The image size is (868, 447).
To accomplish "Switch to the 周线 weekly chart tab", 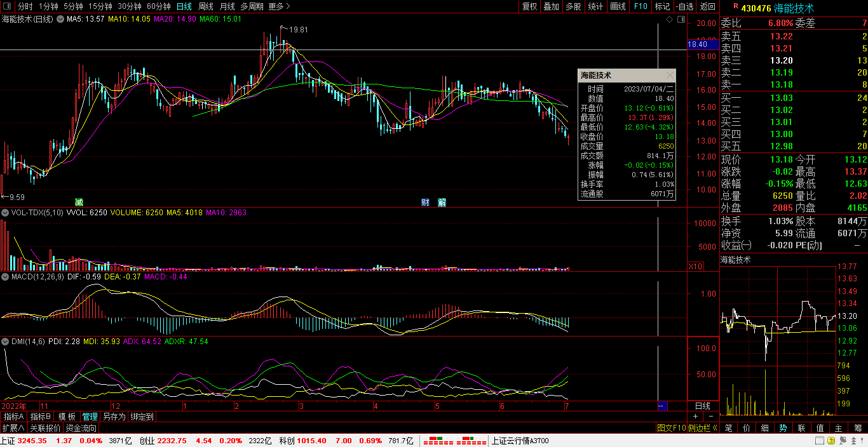I will pos(206,6).
